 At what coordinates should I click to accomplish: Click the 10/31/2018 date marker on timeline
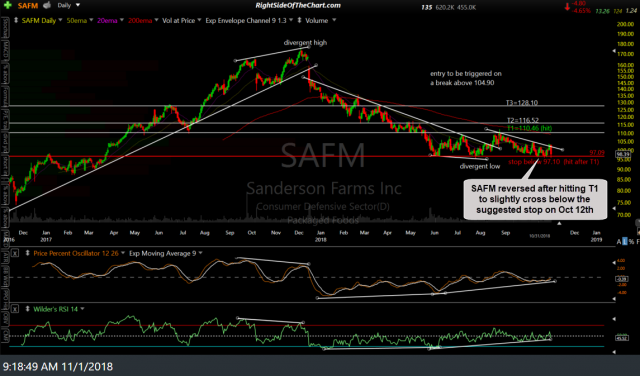point(540,236)
